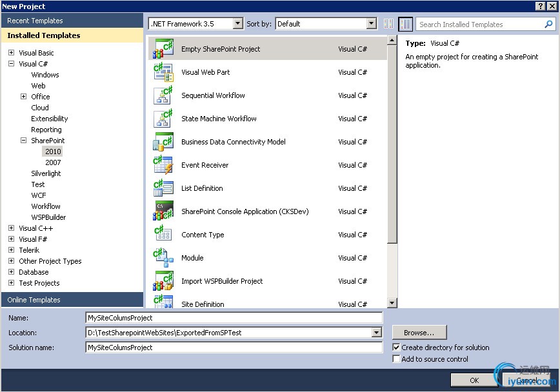This screenshot has height=392, width=560.
Task: Open the .NET Framework version dropdown
Action: 238,24
